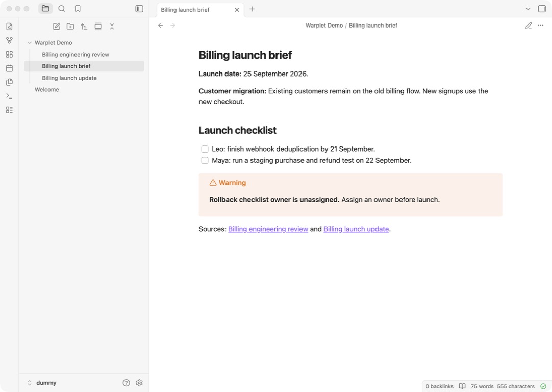This screenshot has width=552, height=392.
Task: Create a new note icon
Action: click(56, 27)
